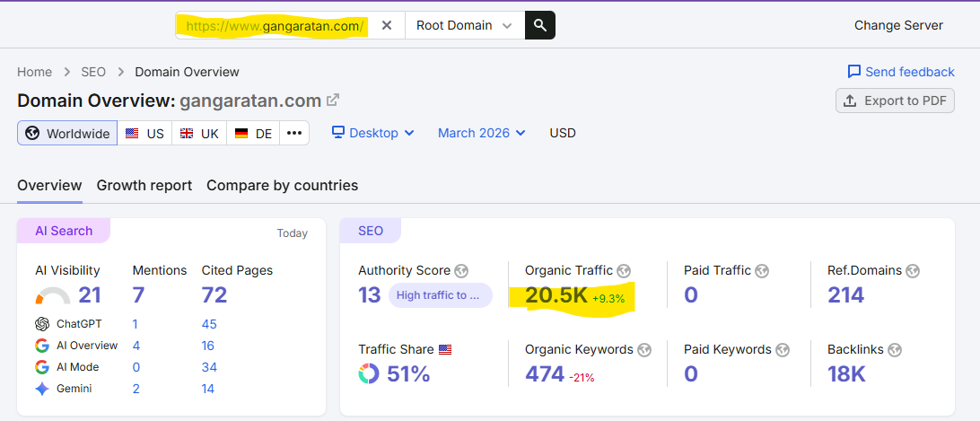Click AI Mode cited pages 34
Viewport: 980px width, 421px height.
coord(209,367)
